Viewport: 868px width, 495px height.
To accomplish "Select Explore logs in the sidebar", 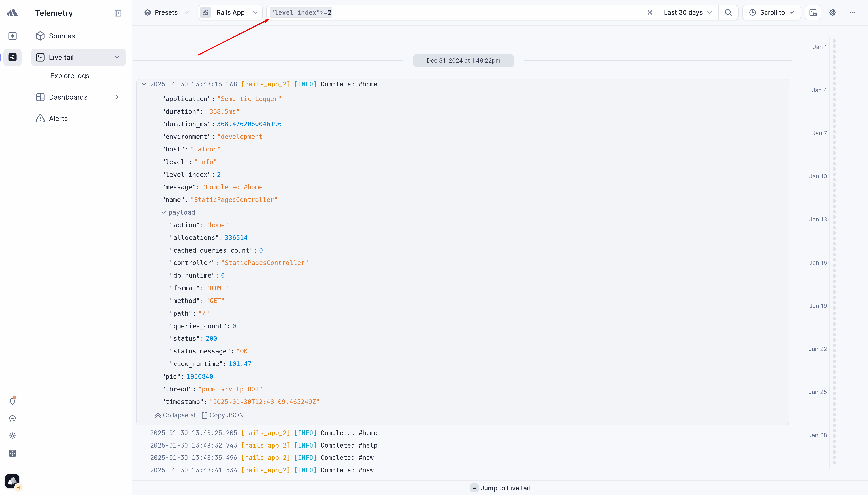I will click(x=69, y=76).
